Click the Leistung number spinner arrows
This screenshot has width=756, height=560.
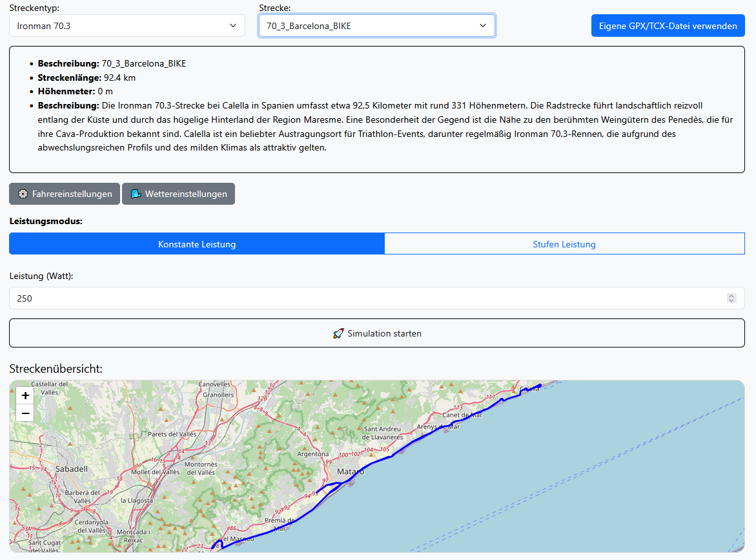(x=731, y=298)
